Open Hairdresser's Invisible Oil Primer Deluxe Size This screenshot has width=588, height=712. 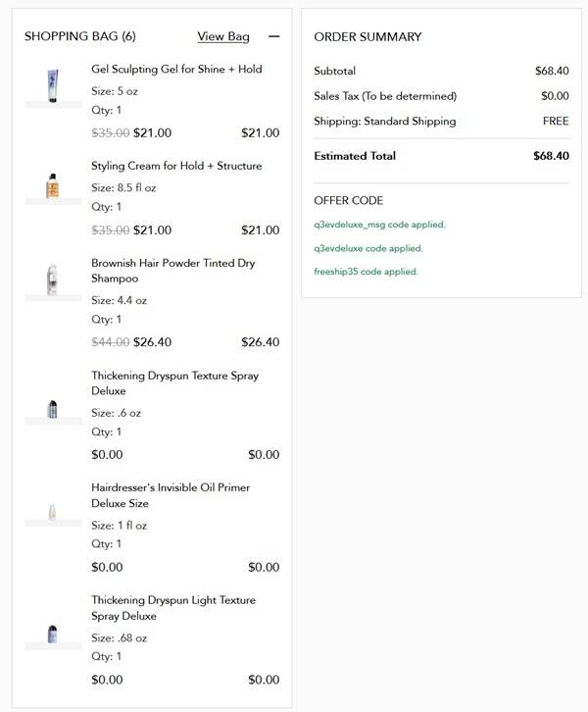tap(171, 495)
